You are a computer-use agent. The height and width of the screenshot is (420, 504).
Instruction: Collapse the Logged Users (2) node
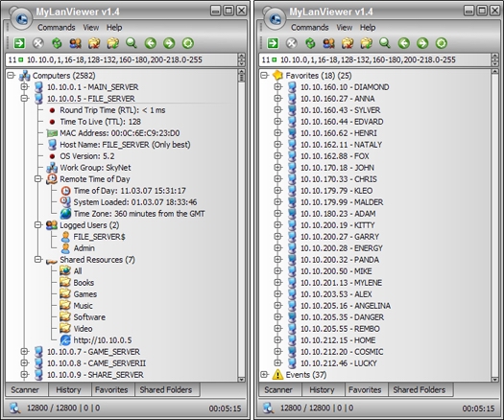pyautogui.click(x=38, y=224)
